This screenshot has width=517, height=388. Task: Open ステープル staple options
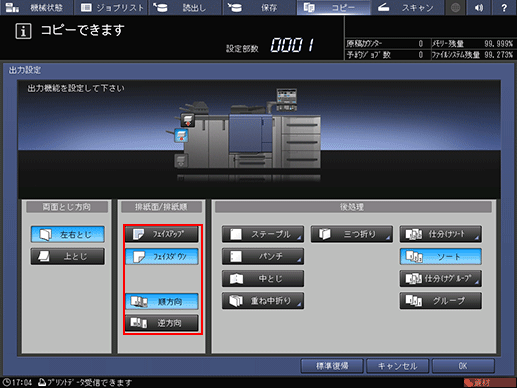(263, 234)
